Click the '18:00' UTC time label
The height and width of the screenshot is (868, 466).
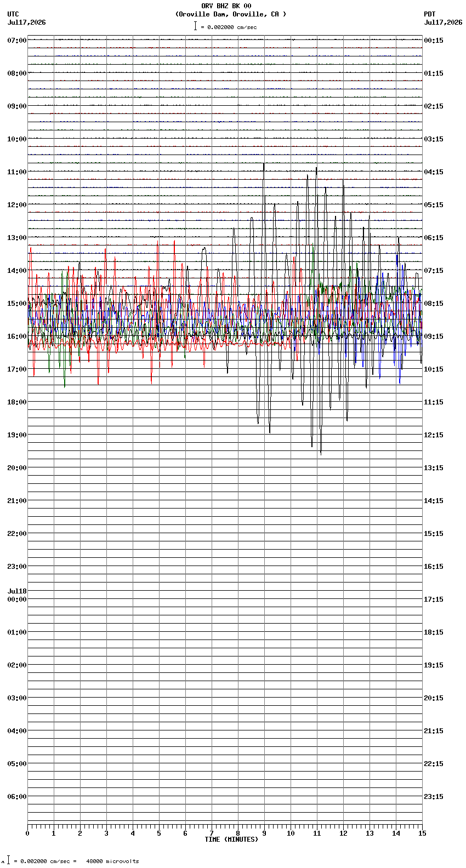(x=17, y=402)
